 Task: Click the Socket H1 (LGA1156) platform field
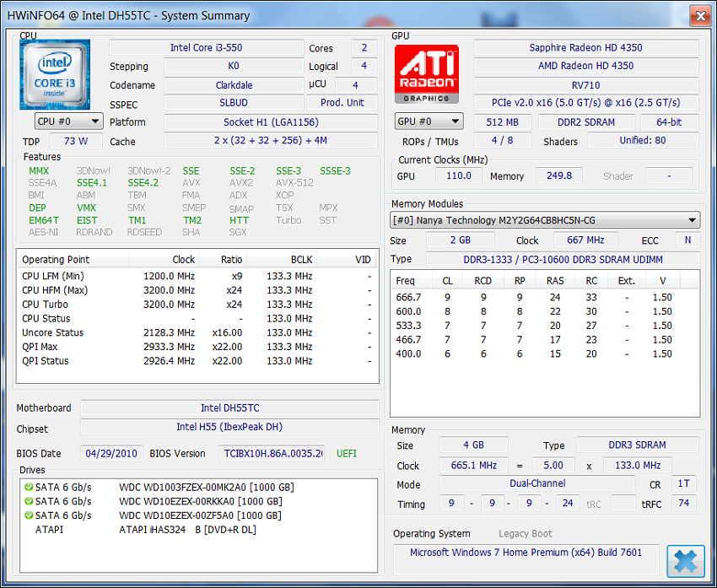pos(271,122)
